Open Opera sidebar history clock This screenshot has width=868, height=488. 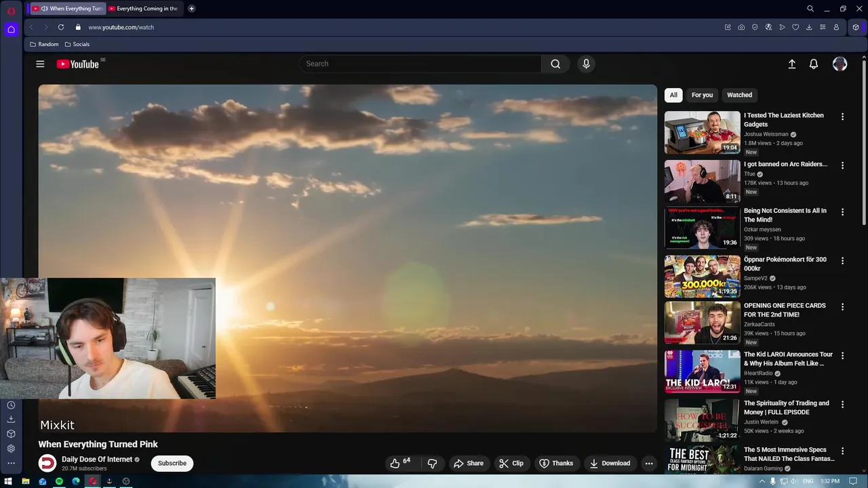click(x=11, y=405)
